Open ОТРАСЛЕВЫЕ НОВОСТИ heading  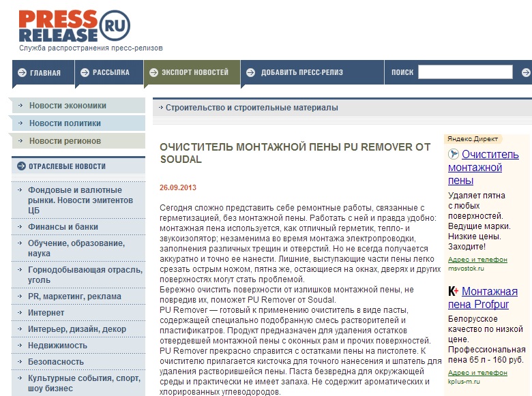pos(67,166)
